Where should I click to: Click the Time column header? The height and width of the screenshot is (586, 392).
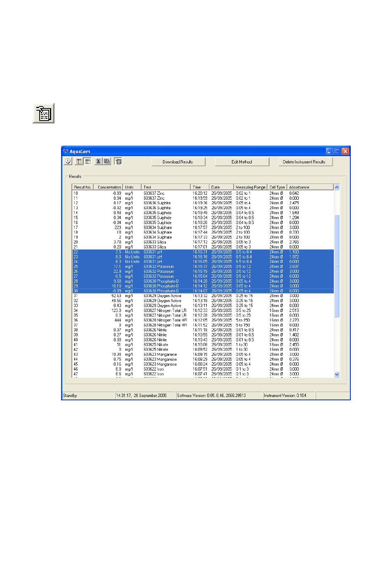click(200, 187)
